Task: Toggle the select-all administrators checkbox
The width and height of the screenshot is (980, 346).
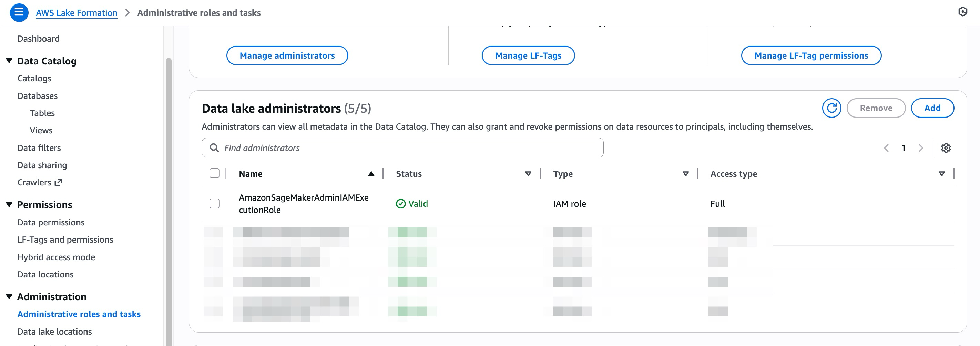Action: point(215,174)
